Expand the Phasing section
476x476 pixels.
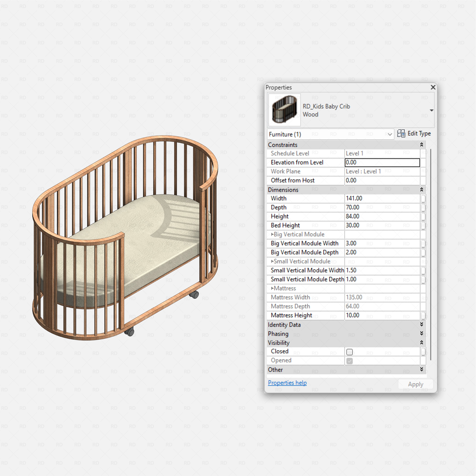422,334
